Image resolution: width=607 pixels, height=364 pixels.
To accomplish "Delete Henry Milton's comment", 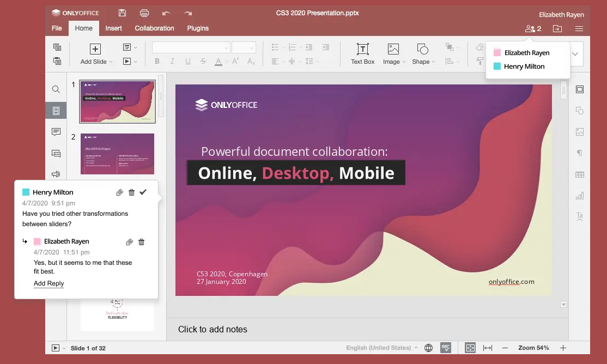I will click(x=132, y=192).
